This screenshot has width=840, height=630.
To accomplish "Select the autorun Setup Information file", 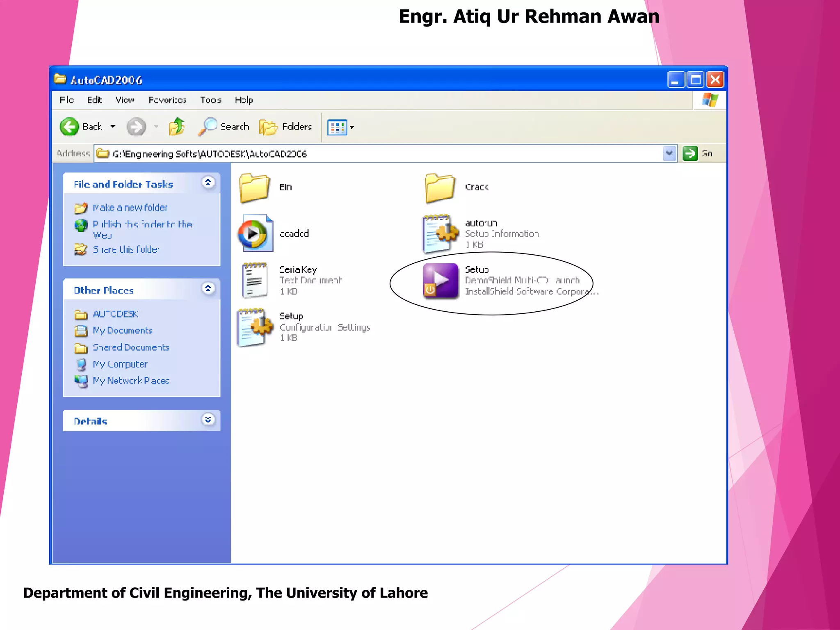I will click(x=440, y=234).
